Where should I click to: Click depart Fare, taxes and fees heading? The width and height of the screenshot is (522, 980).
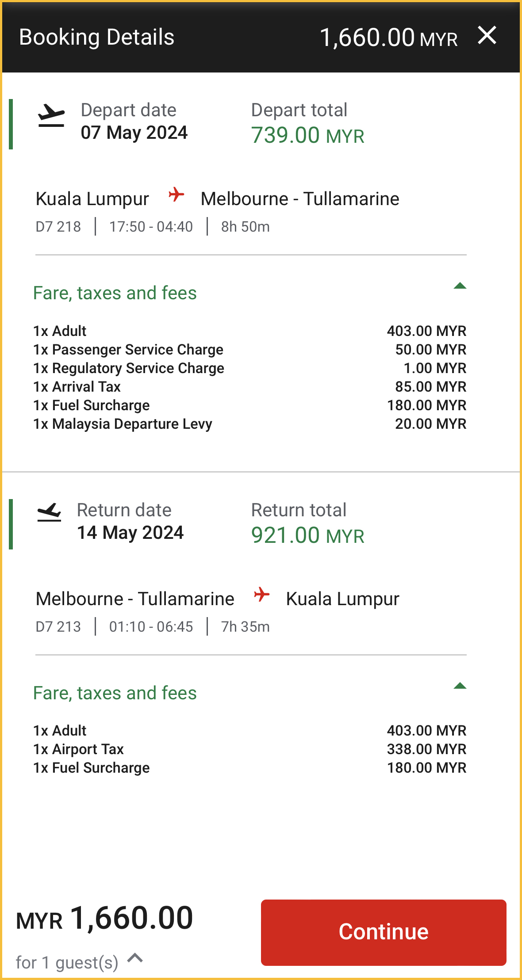pyautogui.click(x=115, y=293)
